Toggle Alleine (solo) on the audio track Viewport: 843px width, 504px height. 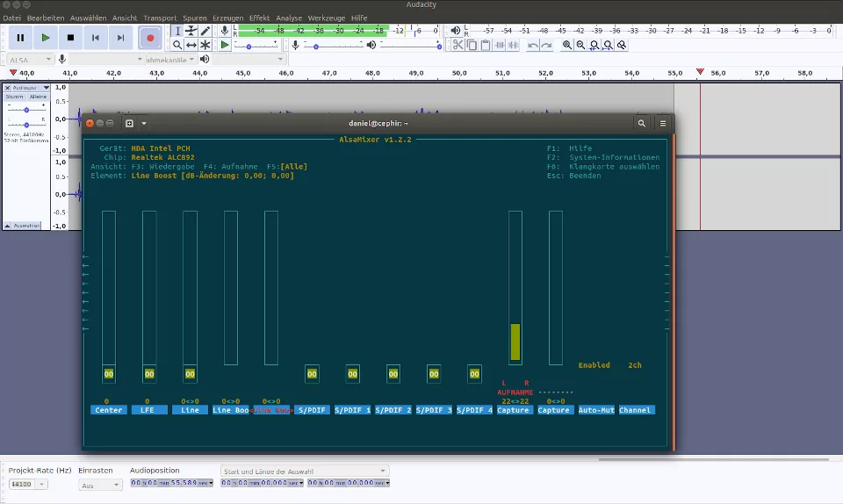coord(38,97)
